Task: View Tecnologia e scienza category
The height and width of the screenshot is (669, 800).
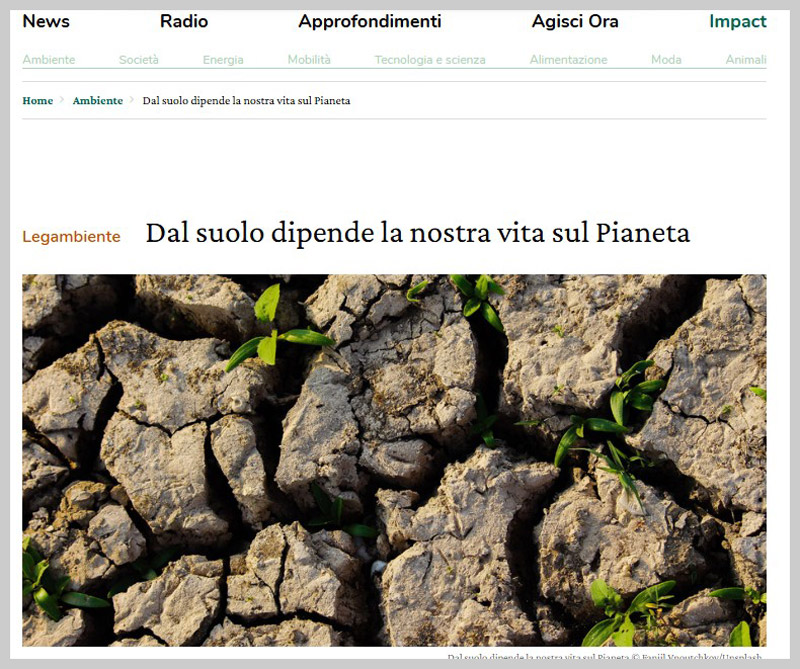Action: [x=430, y=60]
